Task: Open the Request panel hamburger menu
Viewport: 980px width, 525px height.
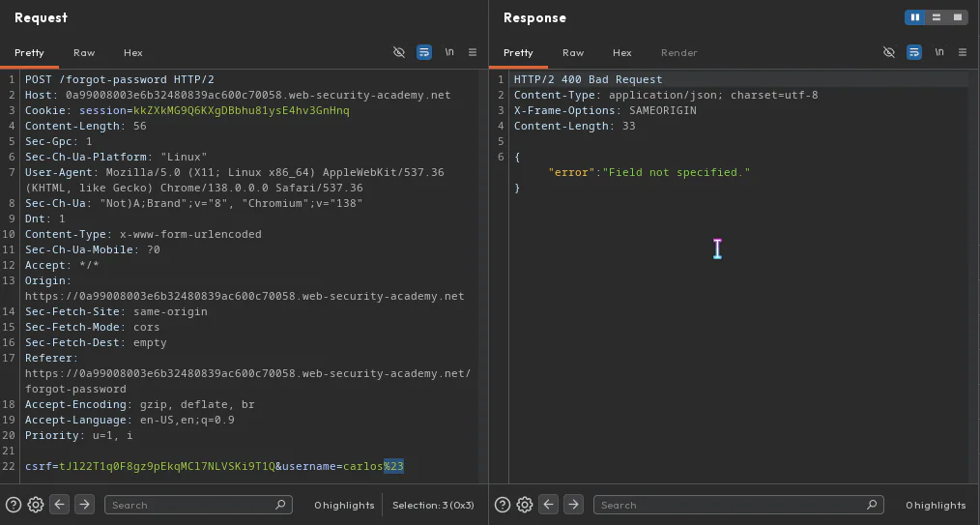Action: coord(473,52)
